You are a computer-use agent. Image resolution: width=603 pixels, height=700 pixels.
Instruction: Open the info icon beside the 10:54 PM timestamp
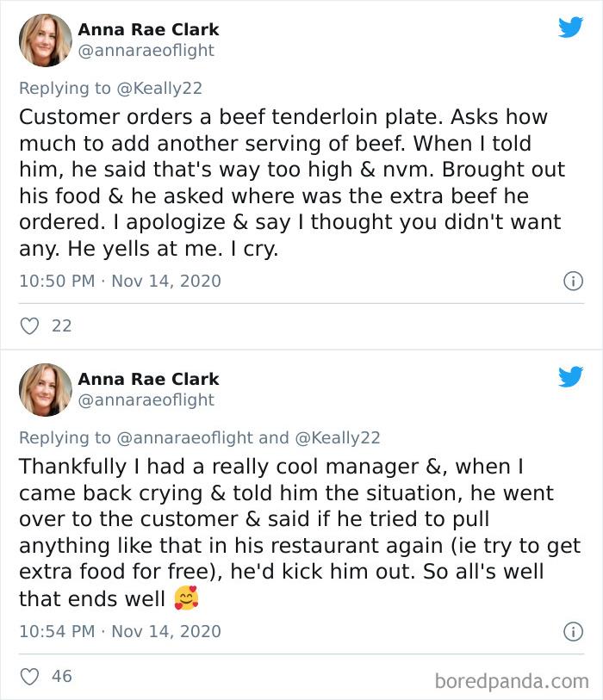point(572,630)
